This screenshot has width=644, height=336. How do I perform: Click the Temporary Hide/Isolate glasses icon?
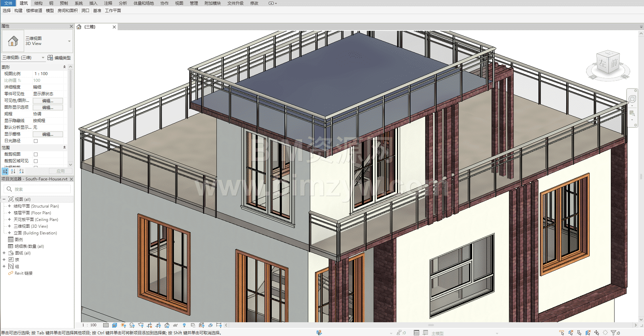click(175, 325)
